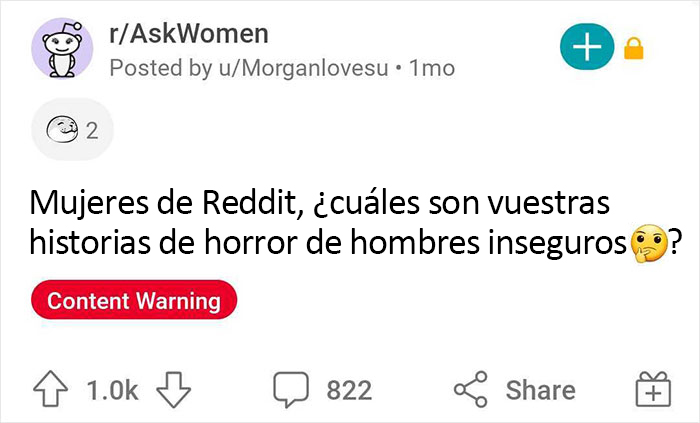Click the Content Warning tag
The height and width of the screenshot is (423, 700).
[x=134, y=300]
